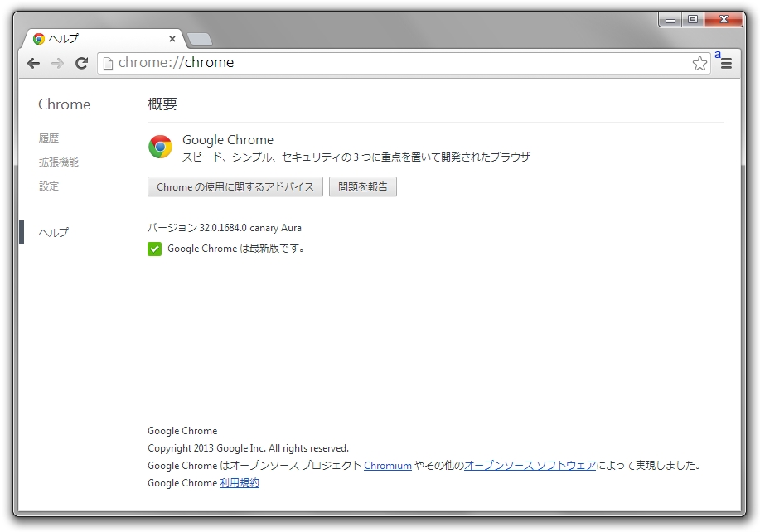Image resolution: width=760 pixels, height=532 pixels.
Task: Open 拡張機能 from the sidebar
Action: pyautogui.click(x=59, y=162)
